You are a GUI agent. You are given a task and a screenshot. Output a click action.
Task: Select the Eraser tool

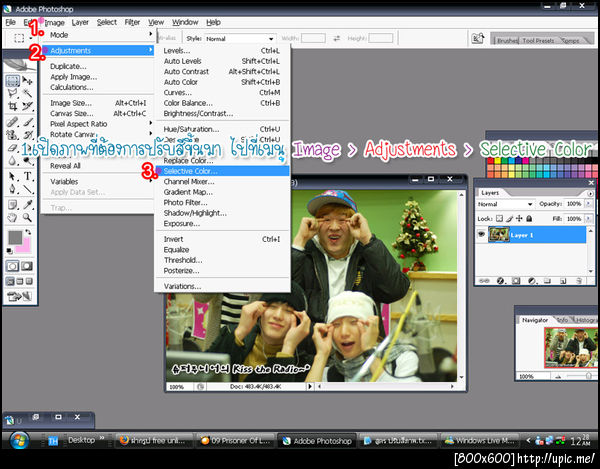(x=12, y=148)
